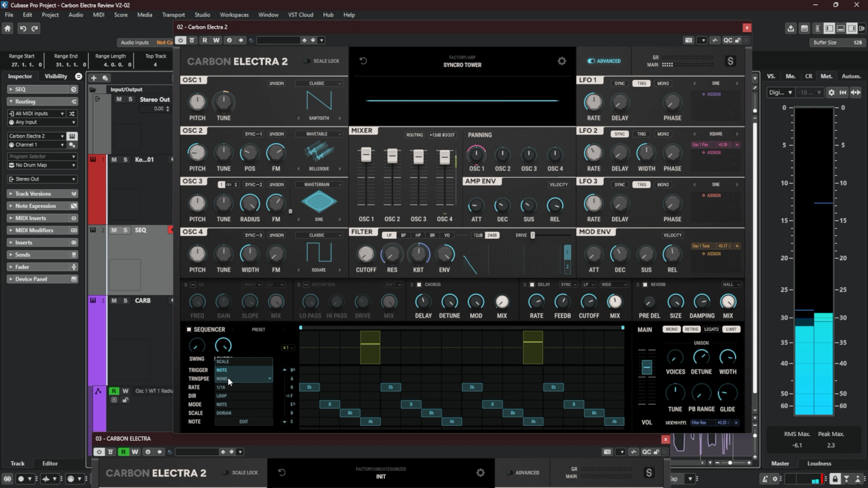This screenshot has height=488, width=868.
Task: Click the snapshot camera icon in plug-in header
Action: pyautogui.click(x=688, y=40)
